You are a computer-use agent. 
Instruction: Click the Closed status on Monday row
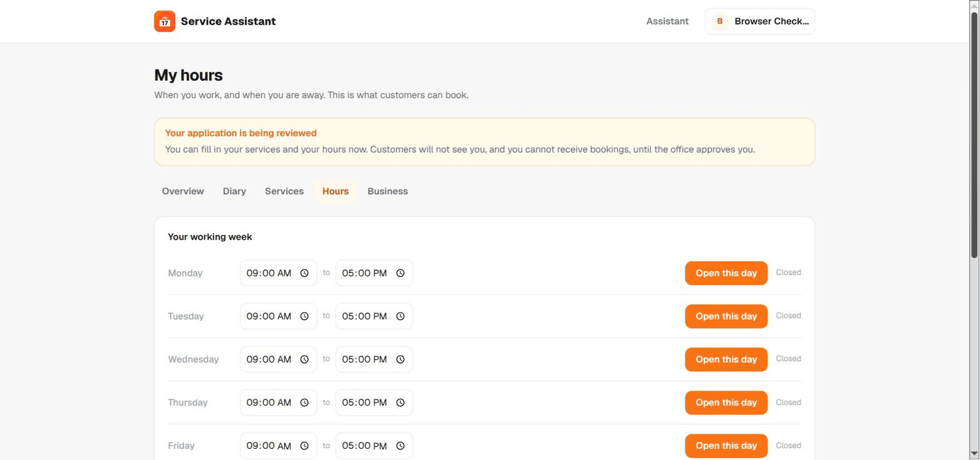pyautogui.click(x=788, y=272)
